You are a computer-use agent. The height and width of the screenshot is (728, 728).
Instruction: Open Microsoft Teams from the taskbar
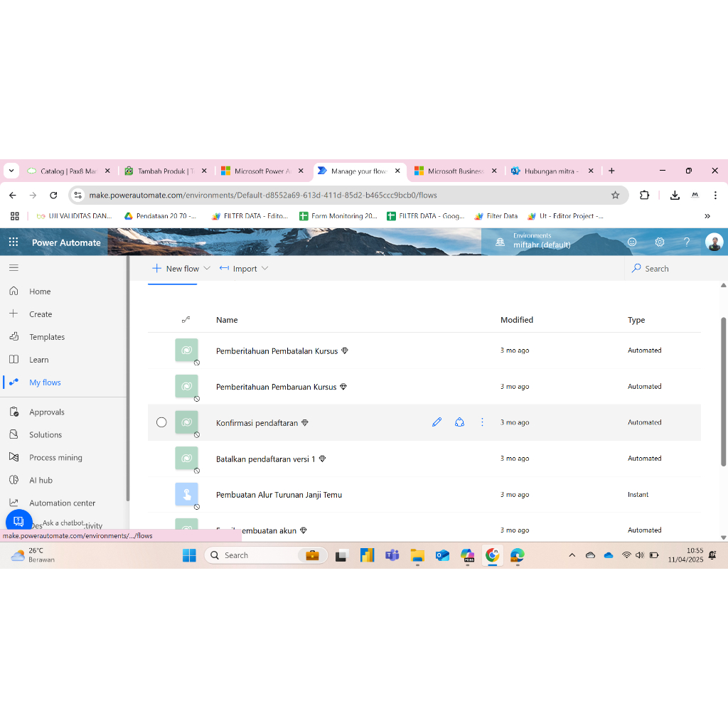coord(392,555)
